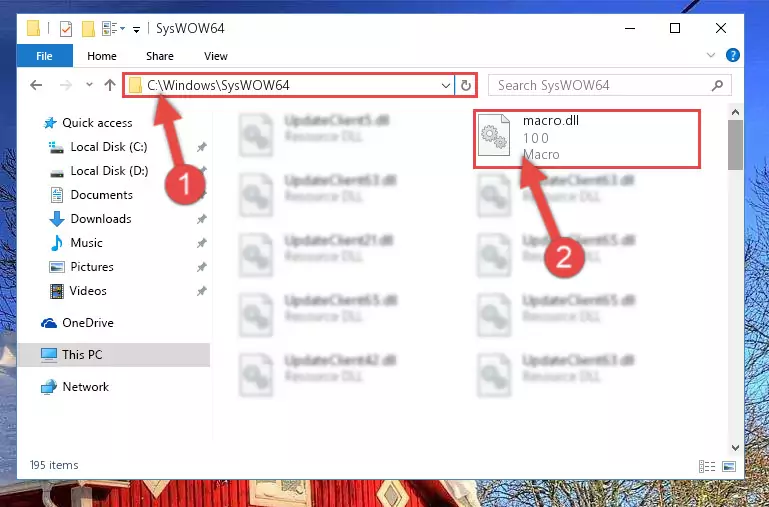769x507 pixels.
Task: Open the Share ribbon tab
Action: pyautogui.click(x=159, y=56)
